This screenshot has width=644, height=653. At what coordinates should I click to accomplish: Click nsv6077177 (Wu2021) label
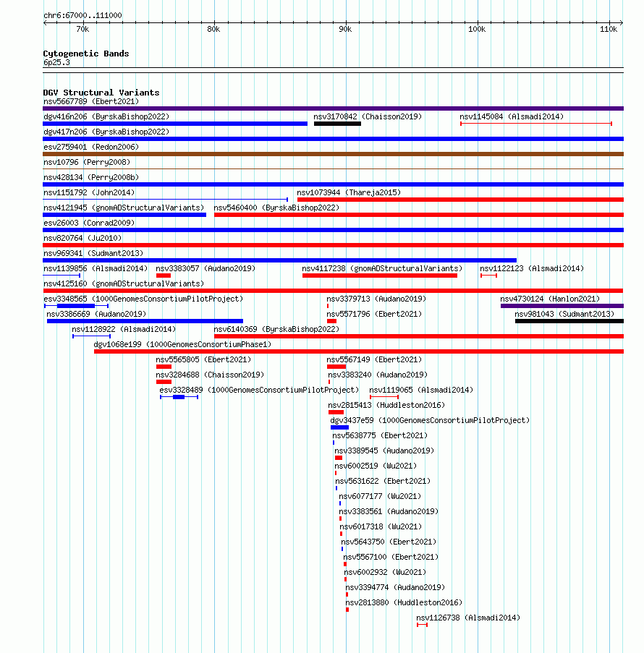click(380, 496)
